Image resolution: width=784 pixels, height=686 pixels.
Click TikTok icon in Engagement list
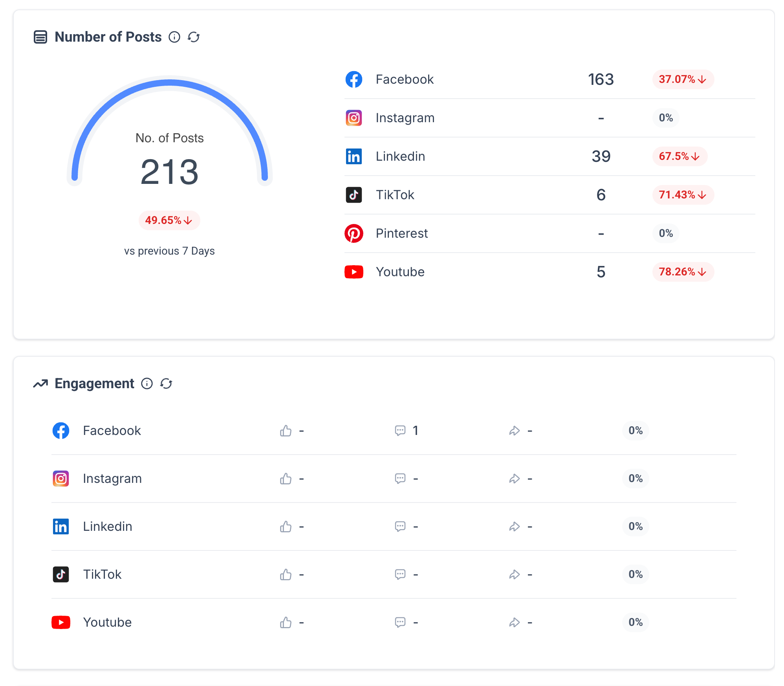[61, 574]
